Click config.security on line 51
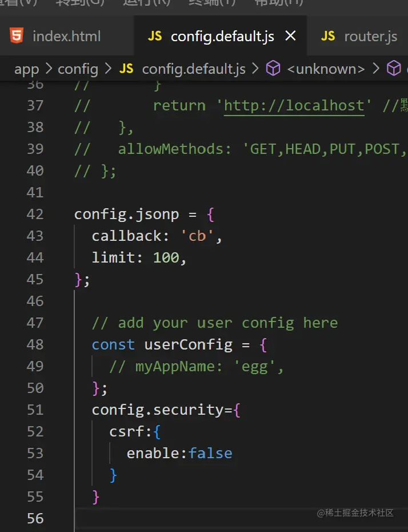 click(158, 410)
